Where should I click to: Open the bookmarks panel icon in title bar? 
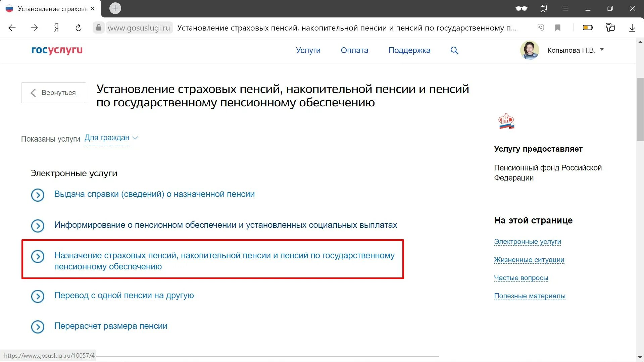coord(544,8)
